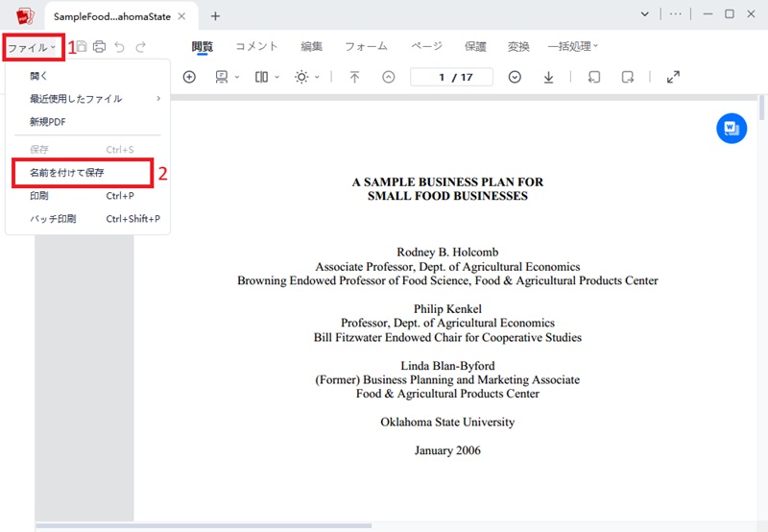Click the horizontal scrollbar at bottom
768x532 pixels.
tap(204, 526)
